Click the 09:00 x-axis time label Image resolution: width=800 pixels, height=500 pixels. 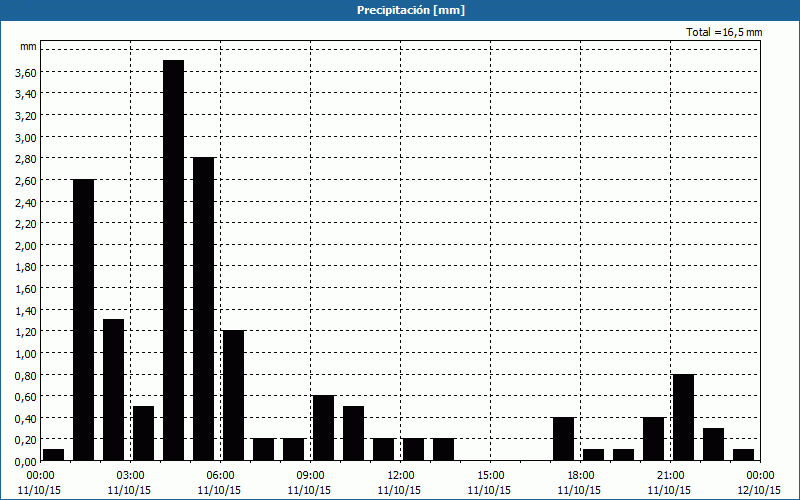coord(310,476)
